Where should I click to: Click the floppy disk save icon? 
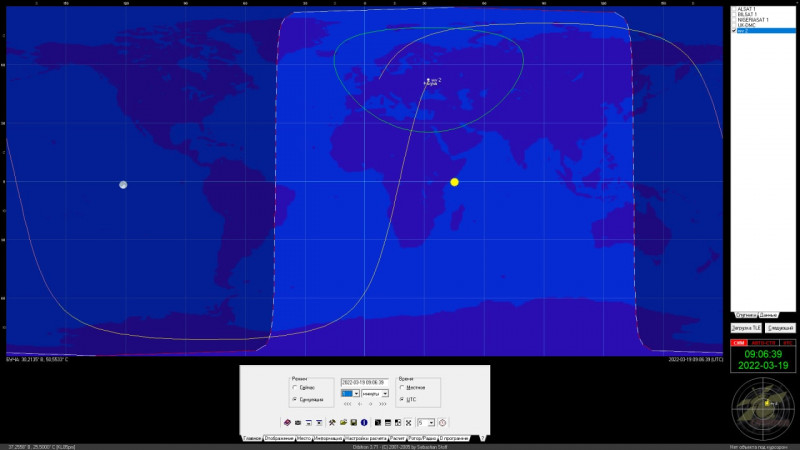[354, 423]
